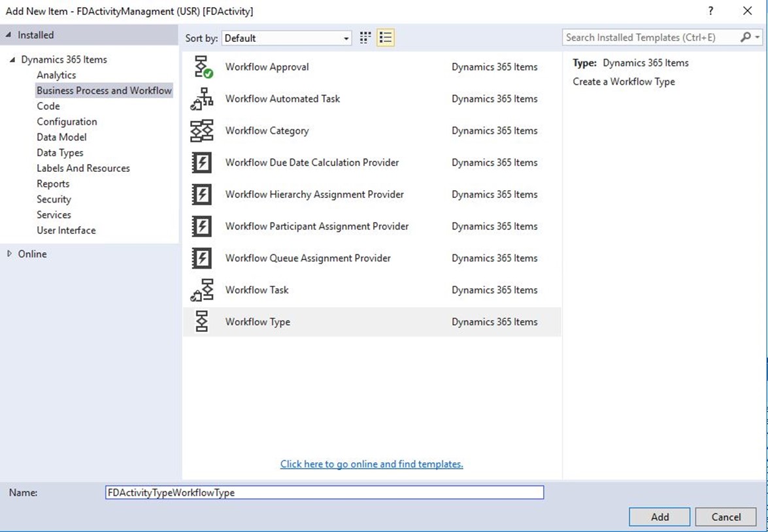The image size is (768, 532).
Task: Open the Sort by Default dropdown
Action: [x=287, y=38]
